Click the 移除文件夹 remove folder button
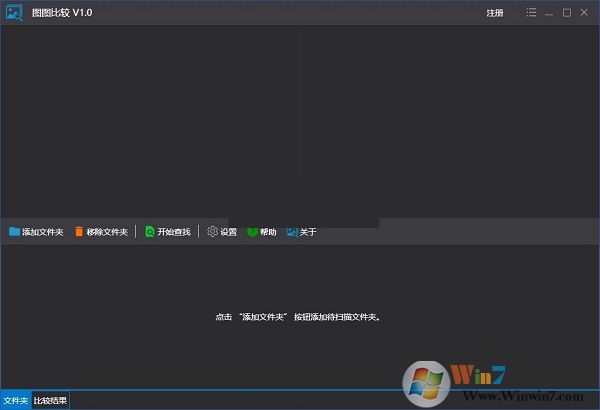The image size is (600, 410). pos(101,232)
